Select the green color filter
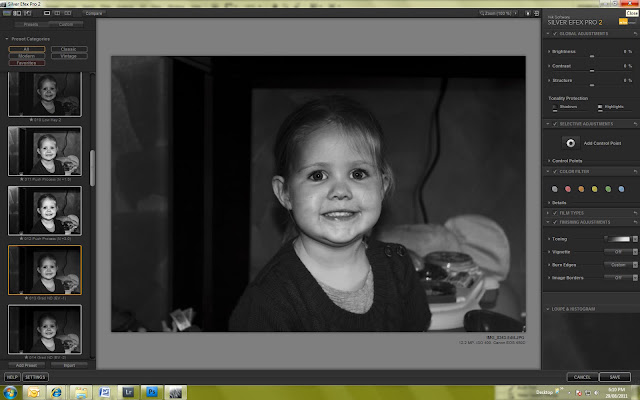The image size is (640, 400). (x=608, y=189)
